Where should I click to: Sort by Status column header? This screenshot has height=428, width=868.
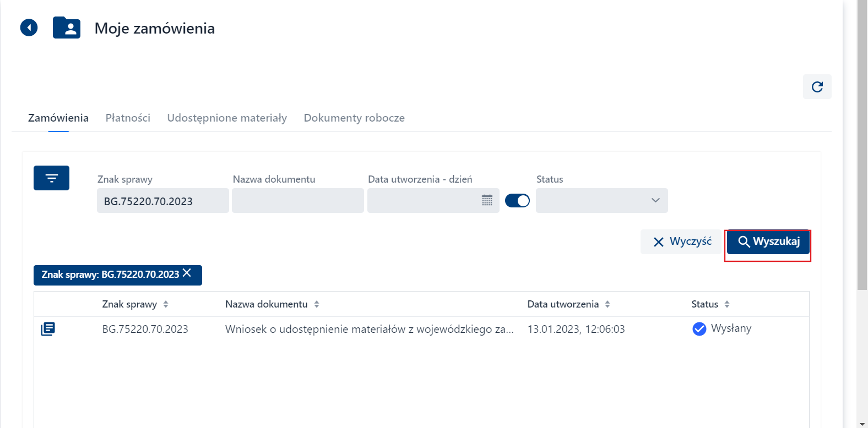(727, 304)
